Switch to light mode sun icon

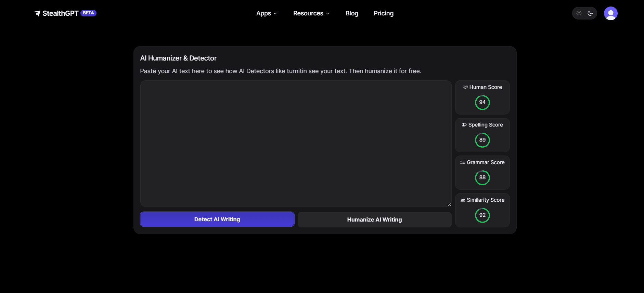[x=579, y=13]
